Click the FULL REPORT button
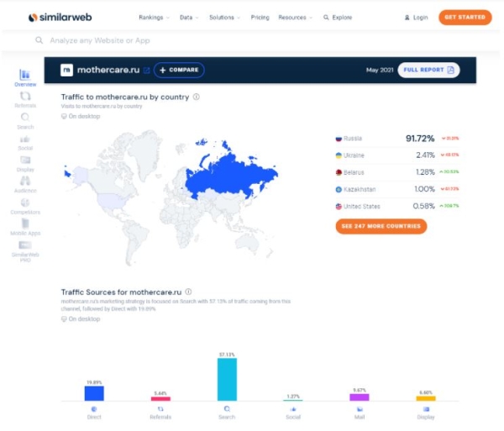Viewport: 504px width, 431px height. [x=428, y=70]
